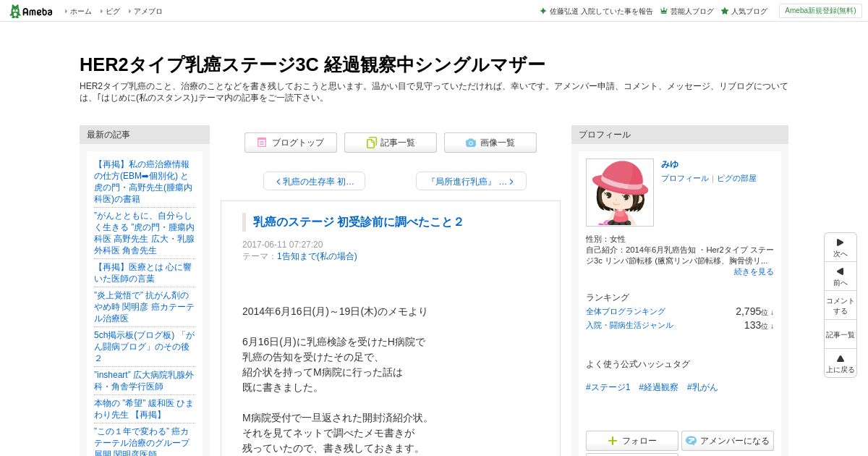The height and width of the screenshot is (456, 868).
Task: Click floating 前へ button
Action: pos(841,276)
